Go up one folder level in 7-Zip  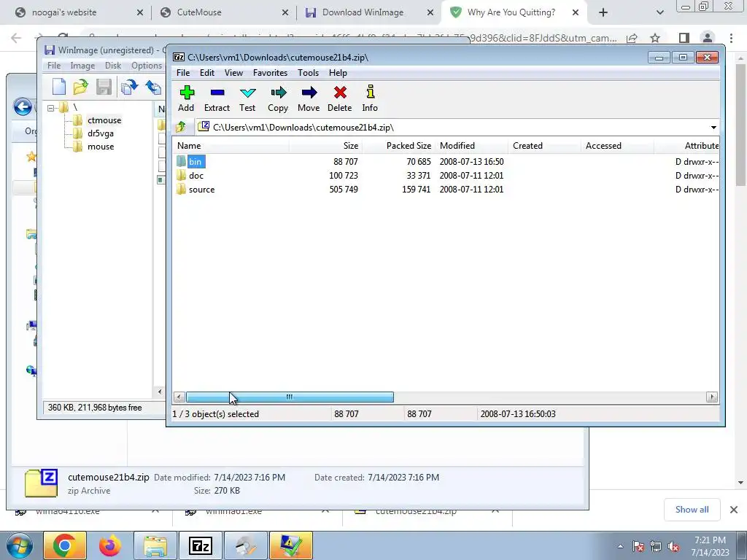click(x=181, y=127)
